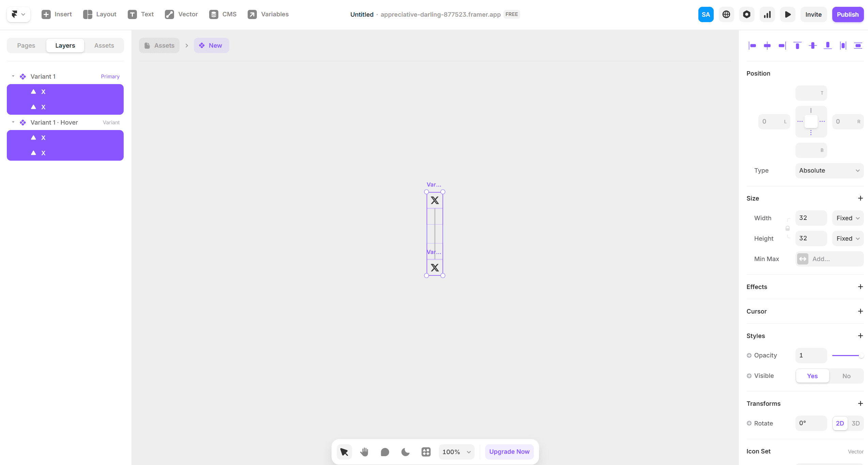Open the analytics bar chart icon
The image size is (868, 465).
pyautogui.click(x=767, y=15)
